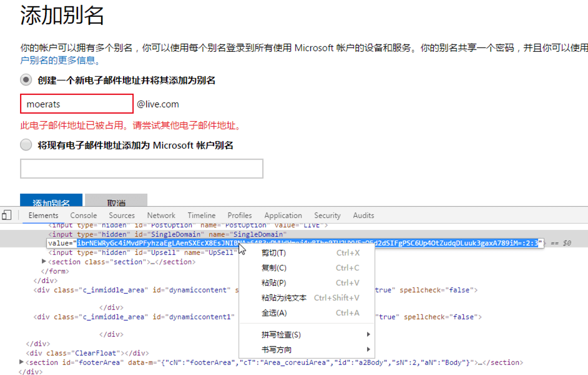Open the Application tab

[x=283, y=216]
